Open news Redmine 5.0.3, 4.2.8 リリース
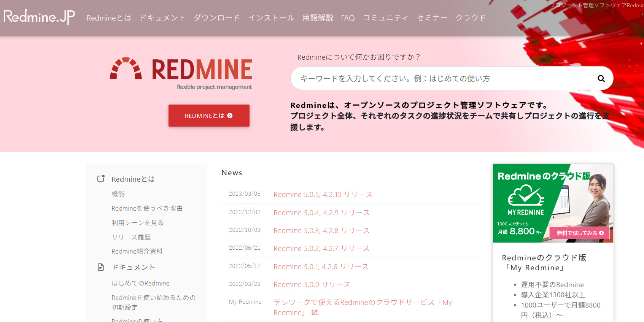Image resolution: width=644 pixels, height=322 pixels. tap(321, 230)
